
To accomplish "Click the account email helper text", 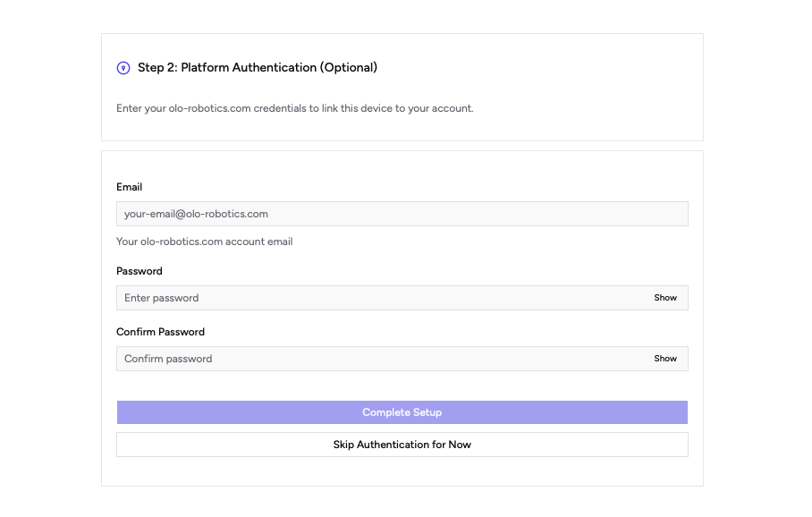I will [x=204, y=241].
